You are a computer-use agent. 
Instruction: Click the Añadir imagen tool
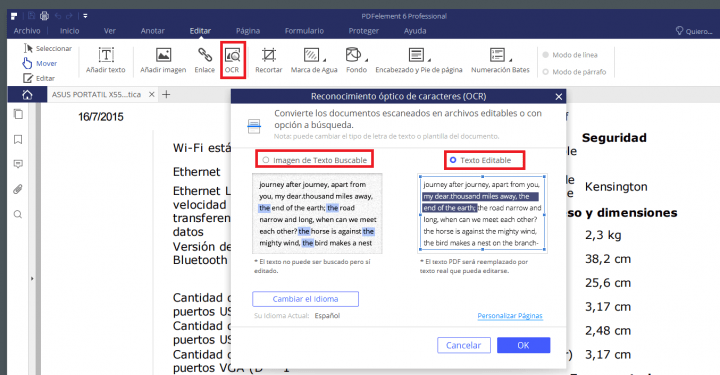[163, 60]
